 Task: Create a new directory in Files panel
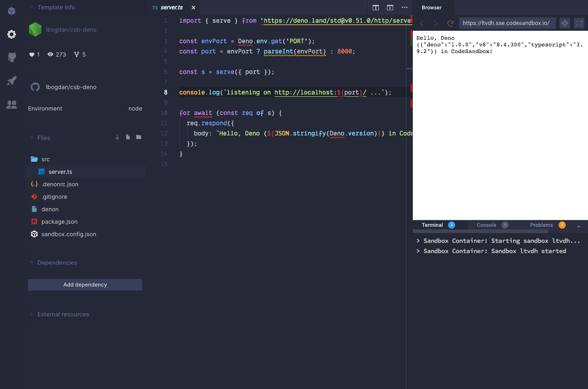coord(139,137)
